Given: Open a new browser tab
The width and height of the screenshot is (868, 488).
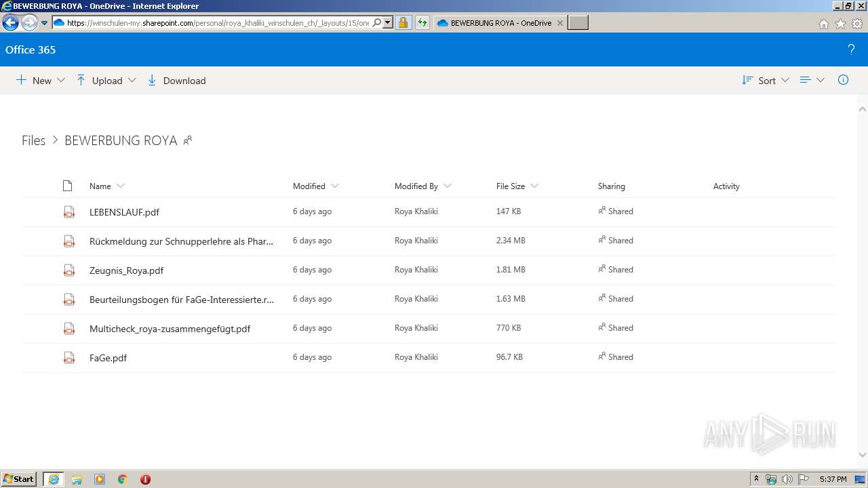Looking at the screenshot, I should point(578,23).
